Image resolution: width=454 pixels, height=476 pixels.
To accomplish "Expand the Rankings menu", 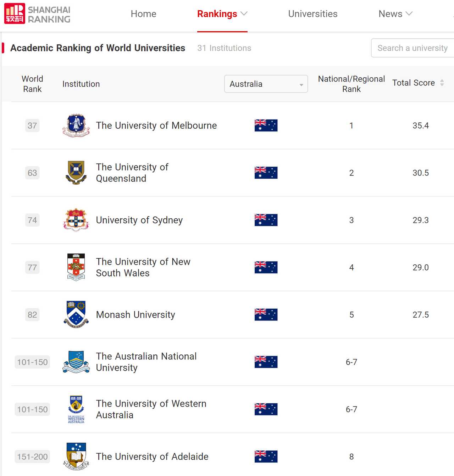I will click(222, 14).
